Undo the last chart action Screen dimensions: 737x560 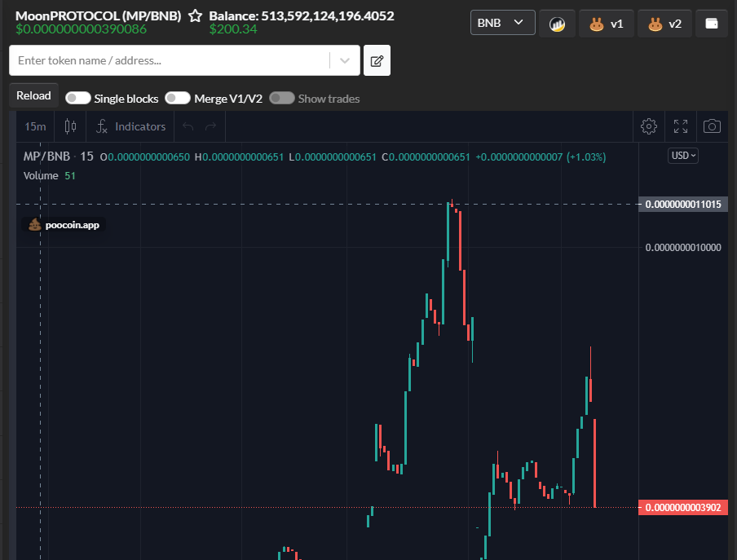point(188,126)
